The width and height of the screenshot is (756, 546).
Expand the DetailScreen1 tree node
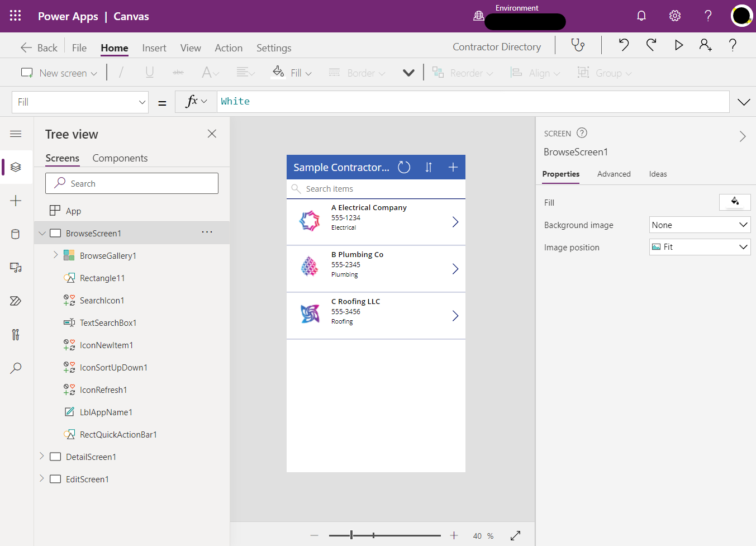(42, 456)
